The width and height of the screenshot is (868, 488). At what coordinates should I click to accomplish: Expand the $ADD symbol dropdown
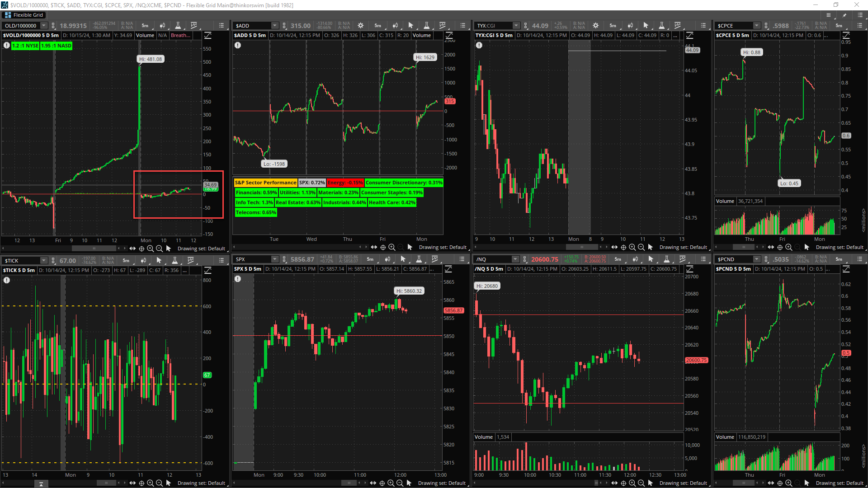pyautogui.click(x=274, y=26)
